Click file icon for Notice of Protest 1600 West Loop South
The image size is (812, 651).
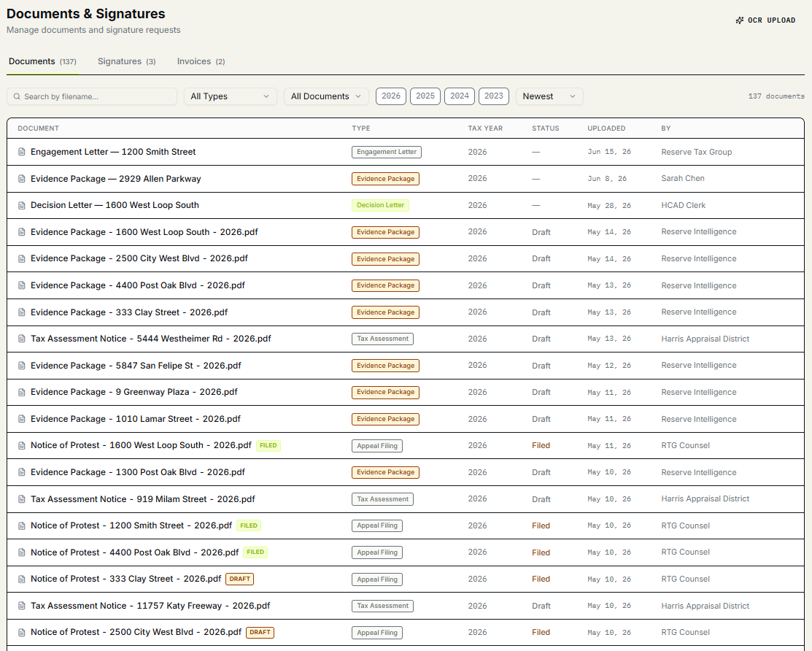[22, 446]
